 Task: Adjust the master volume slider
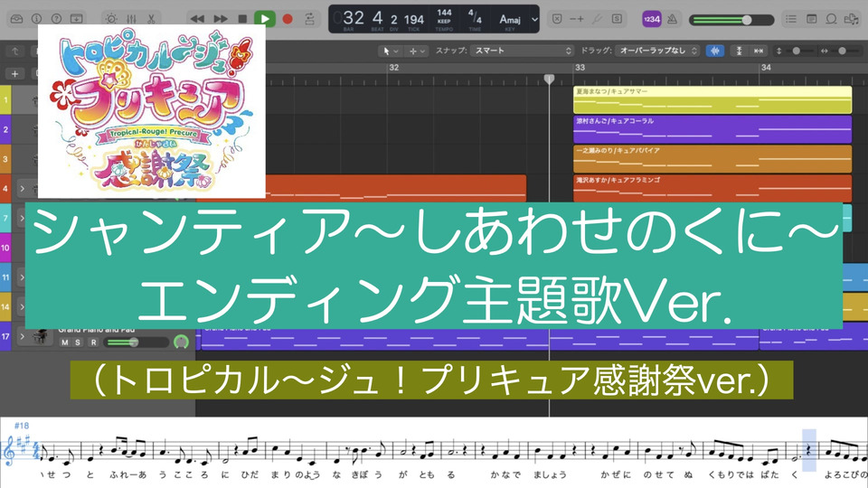tap(731, 20)
